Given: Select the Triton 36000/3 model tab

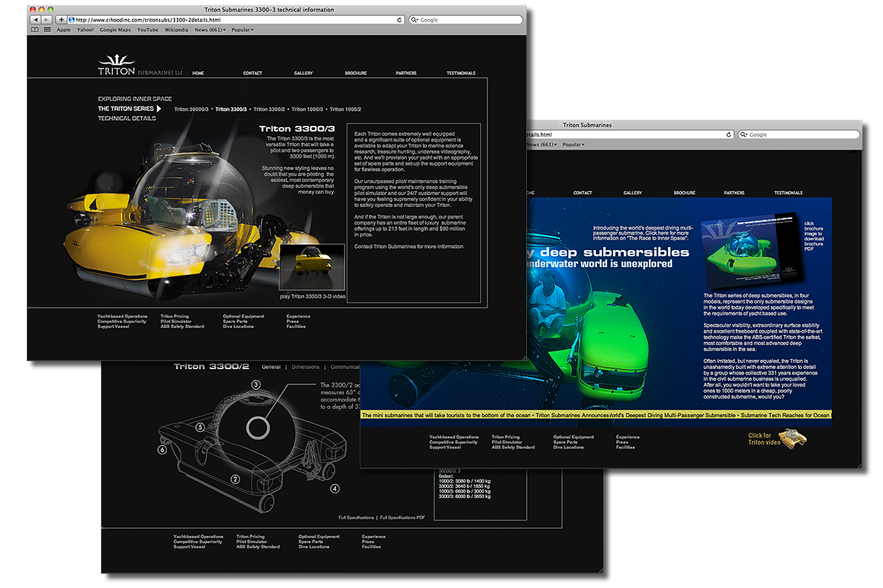Looking at the screenshot, I should click(x=191, y=109).
